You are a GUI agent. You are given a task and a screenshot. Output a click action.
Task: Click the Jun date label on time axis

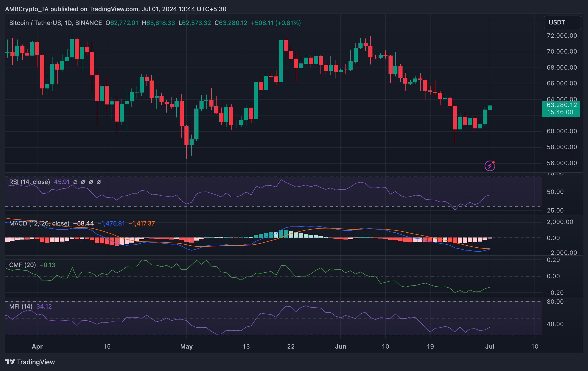[341, 347]
